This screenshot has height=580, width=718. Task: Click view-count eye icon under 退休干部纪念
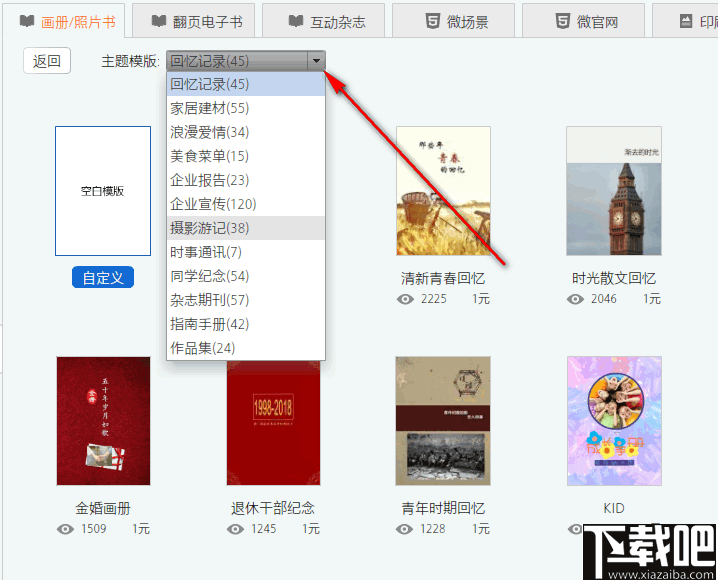pyautogui.click(x=235, y=529)
